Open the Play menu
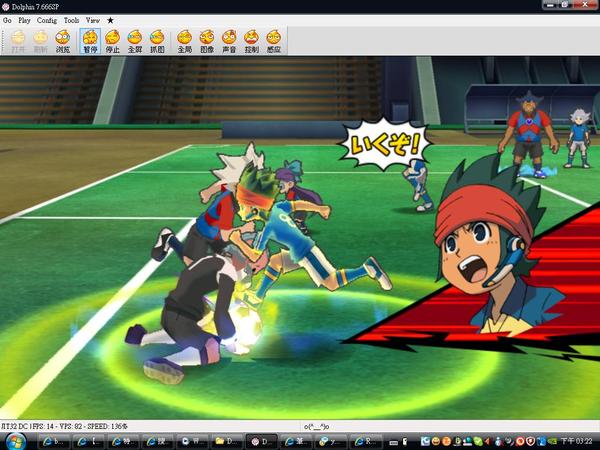600x450 pixels. [x=24, y=20]
